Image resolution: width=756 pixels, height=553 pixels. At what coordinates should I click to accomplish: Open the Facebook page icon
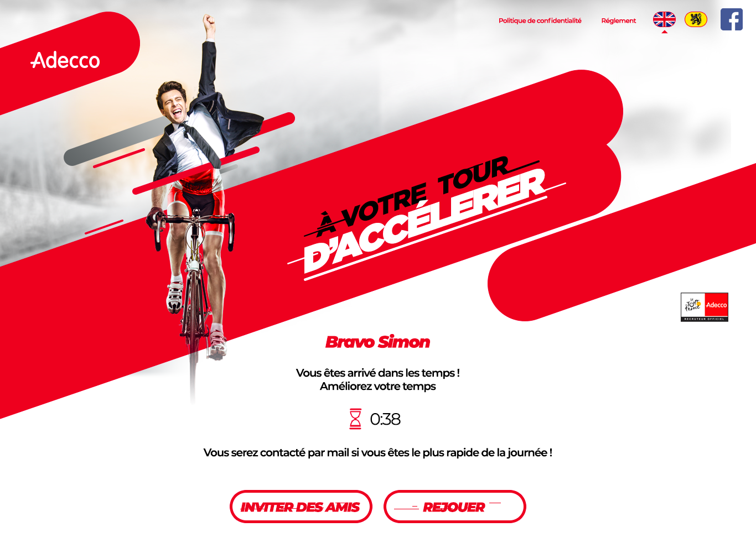coord(731,19)
